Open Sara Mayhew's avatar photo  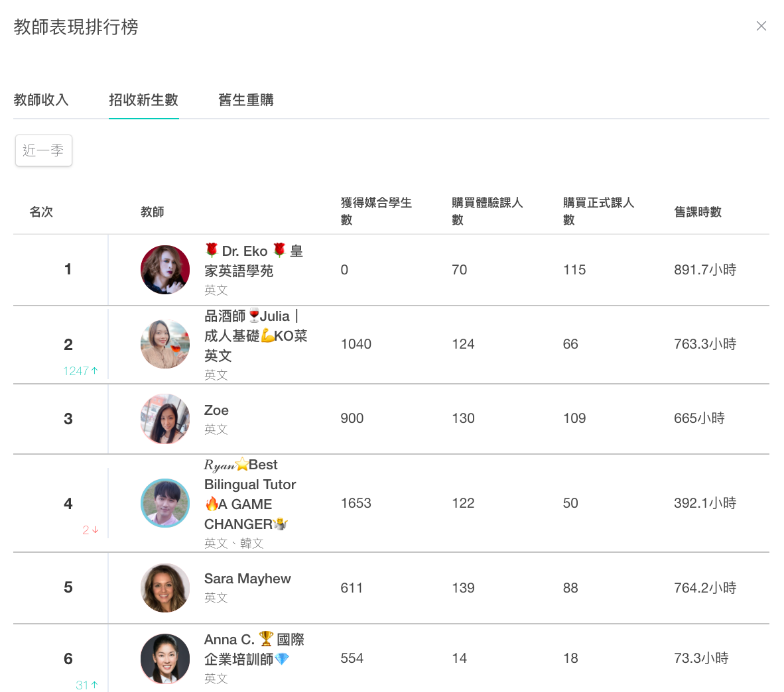click(x=165, y=588)
